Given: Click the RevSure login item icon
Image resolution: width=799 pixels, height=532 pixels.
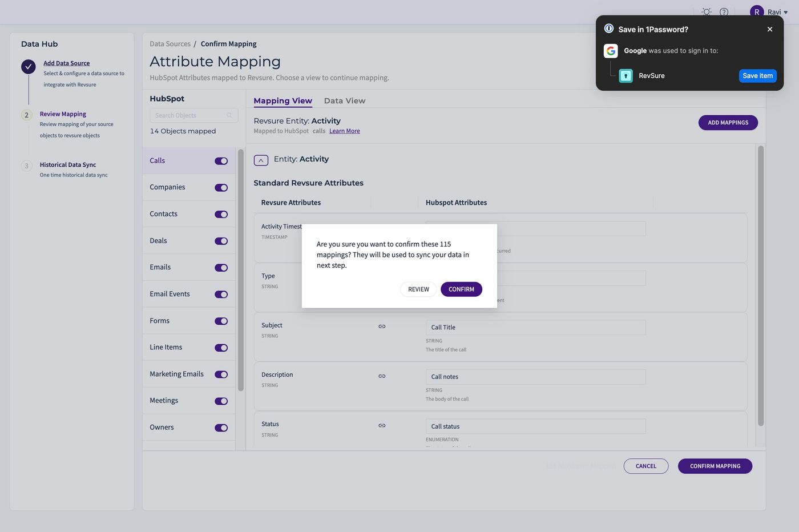Looking at the screenshot, I should (x=626, y=75).
